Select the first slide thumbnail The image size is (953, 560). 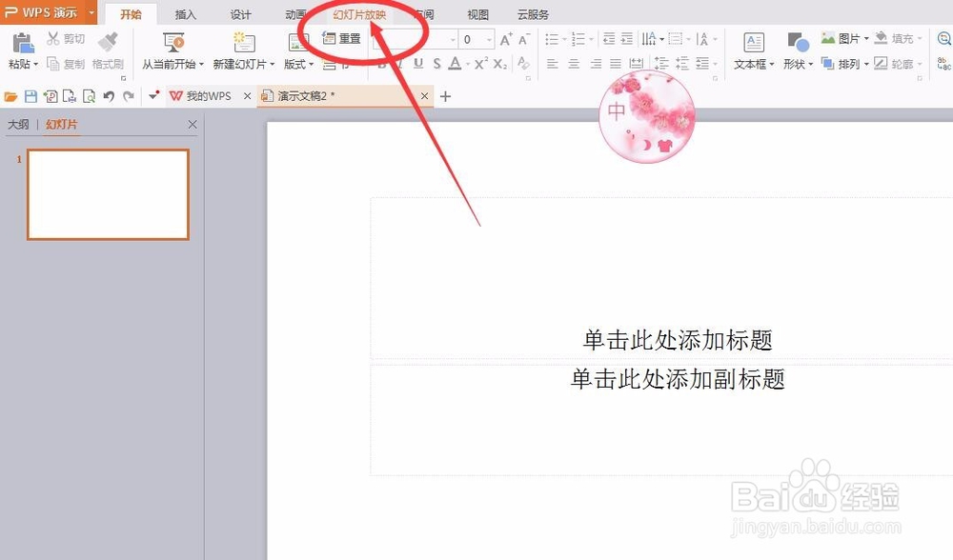coord(108,192)
